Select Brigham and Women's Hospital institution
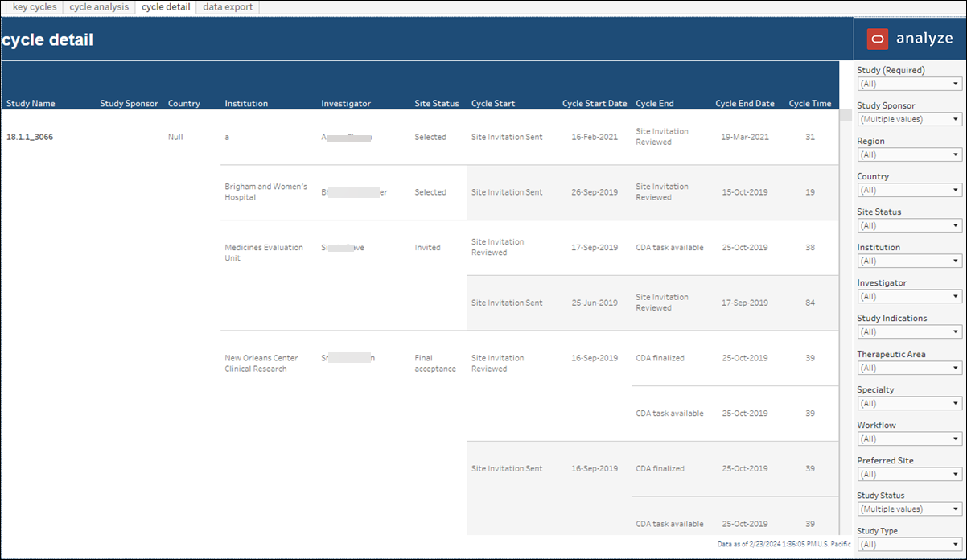Screen dimensions: 967x560 pyautogui.click(x=266, y=192)
